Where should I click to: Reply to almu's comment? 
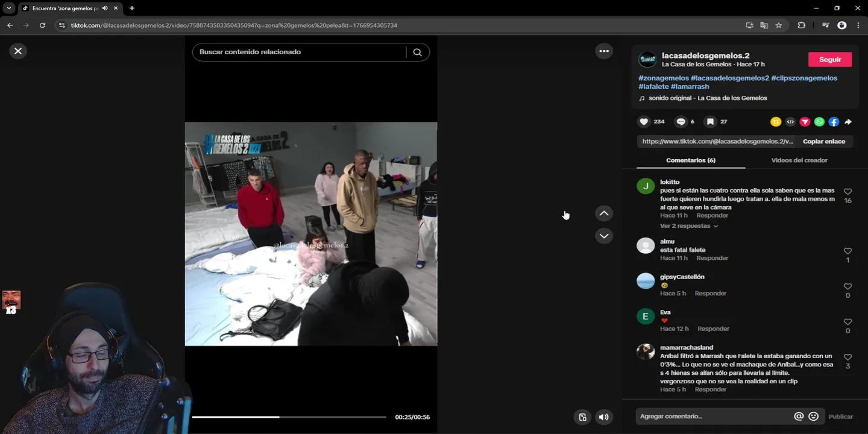[712, 258]
